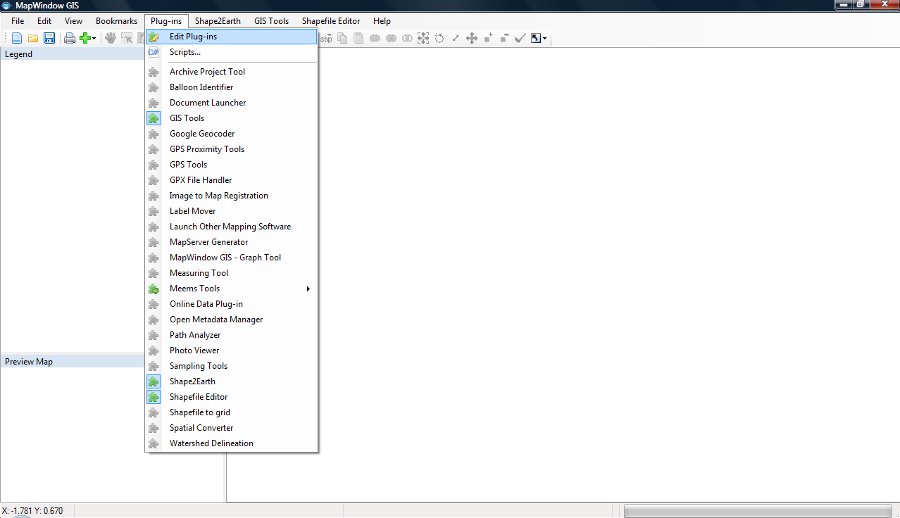
Task: Click the Add vertex toolbar icon
Action: (488, 38)
